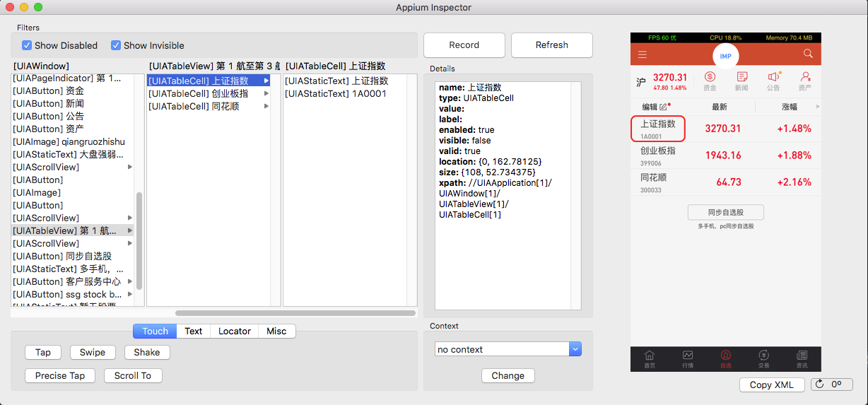This screenshot has height=405, width=868.
Task: Expand the highlighted UIATableView 第 1 航 node
Action: point(130,230)
